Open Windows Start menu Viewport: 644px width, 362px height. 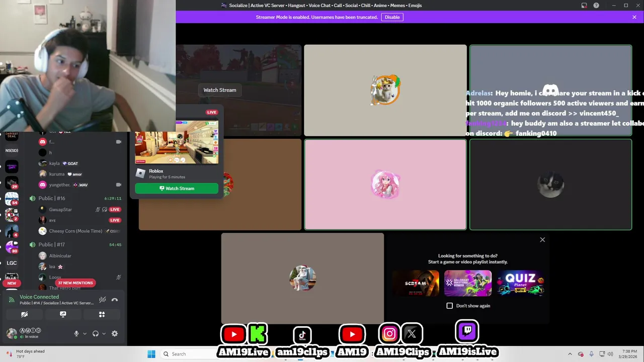[151, 354]
